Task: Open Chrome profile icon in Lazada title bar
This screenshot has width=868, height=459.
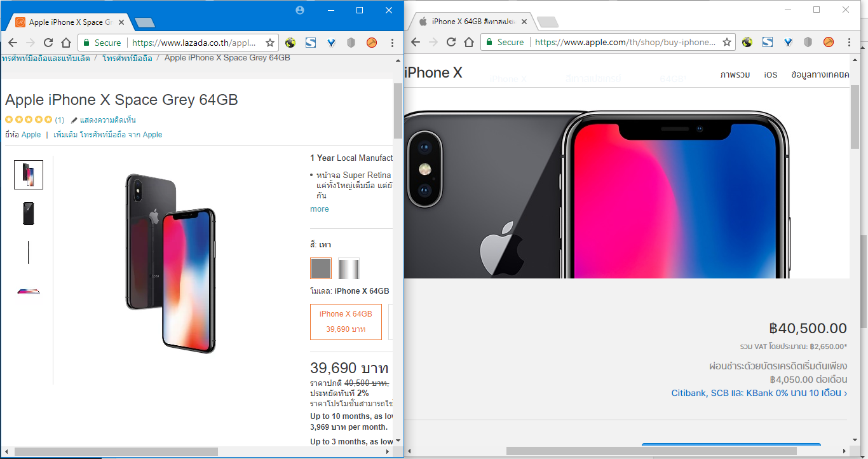Action: [x=300, y=10]
